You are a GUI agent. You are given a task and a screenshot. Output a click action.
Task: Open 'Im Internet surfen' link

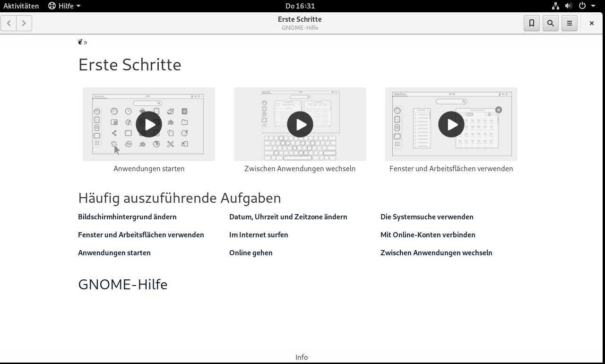[x=259, y=235]
